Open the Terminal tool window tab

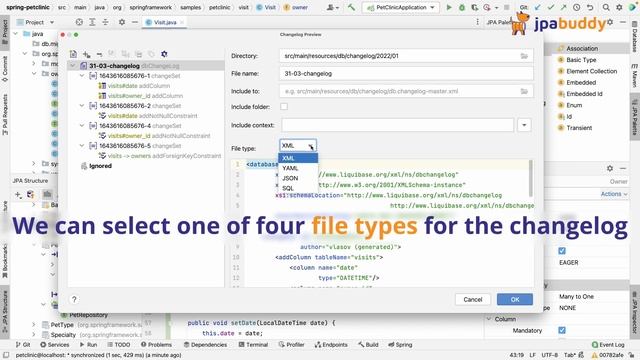(x=253, y=345)
